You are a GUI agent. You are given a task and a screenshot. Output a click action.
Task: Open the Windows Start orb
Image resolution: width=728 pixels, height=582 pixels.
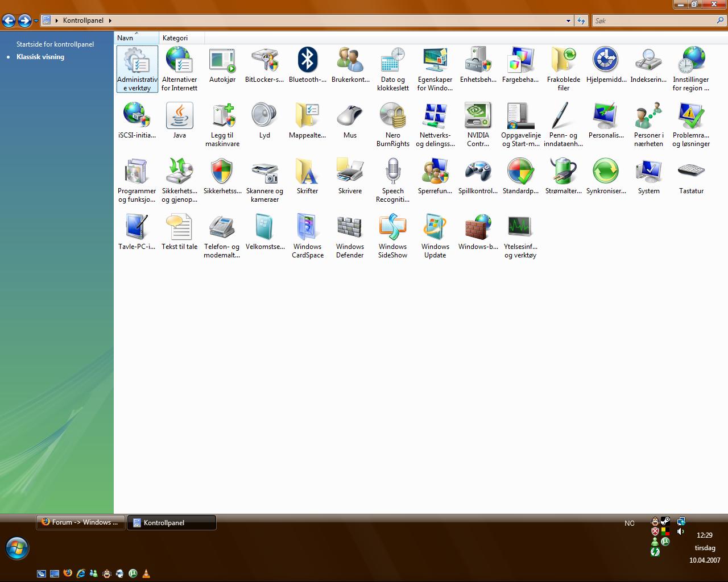[x=17, y=548]
